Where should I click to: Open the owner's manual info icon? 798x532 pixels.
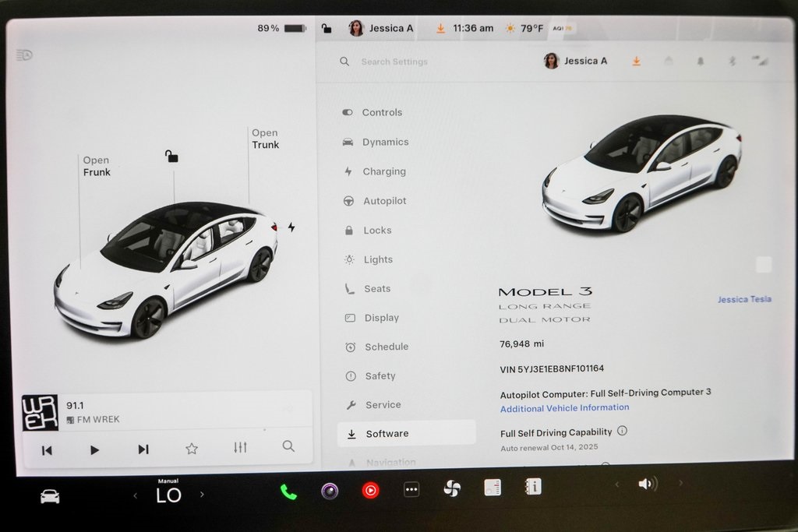(533, 487)
